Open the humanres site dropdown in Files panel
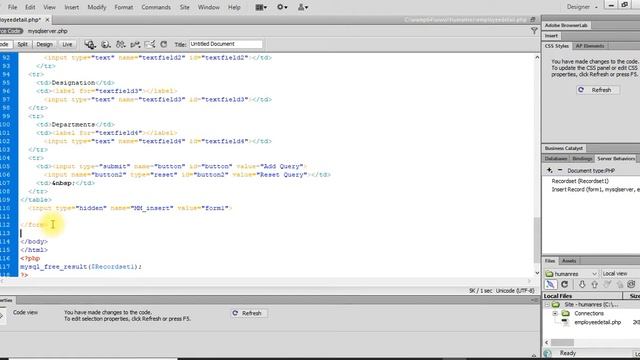The height and width of the screenshot is (360, 640). [571, 273]
